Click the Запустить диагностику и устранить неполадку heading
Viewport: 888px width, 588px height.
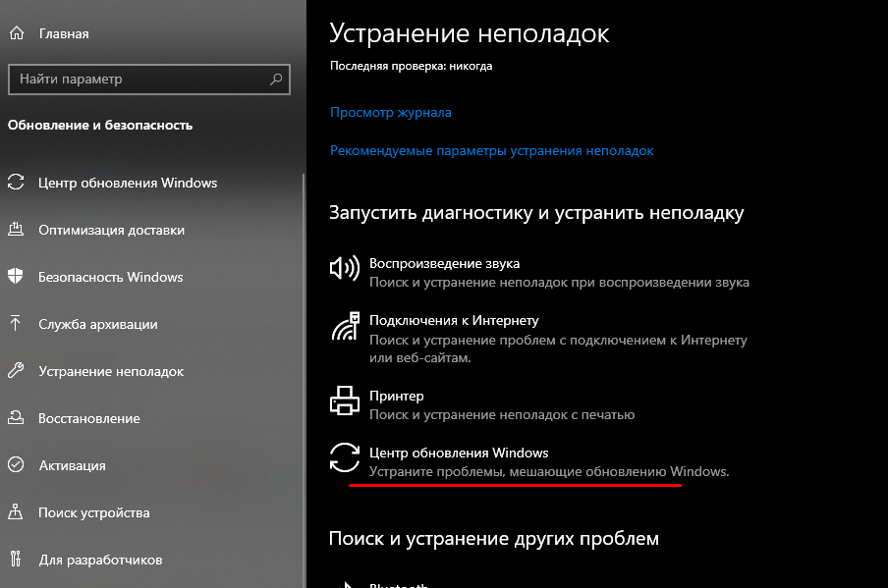coord(536,213)
